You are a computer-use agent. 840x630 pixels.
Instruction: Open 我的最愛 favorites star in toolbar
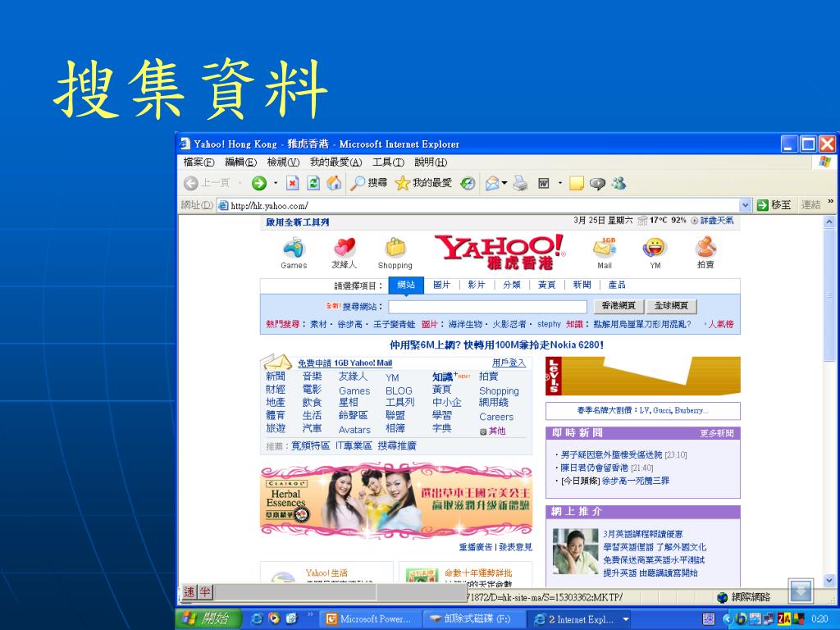click(x=423, y=183)
